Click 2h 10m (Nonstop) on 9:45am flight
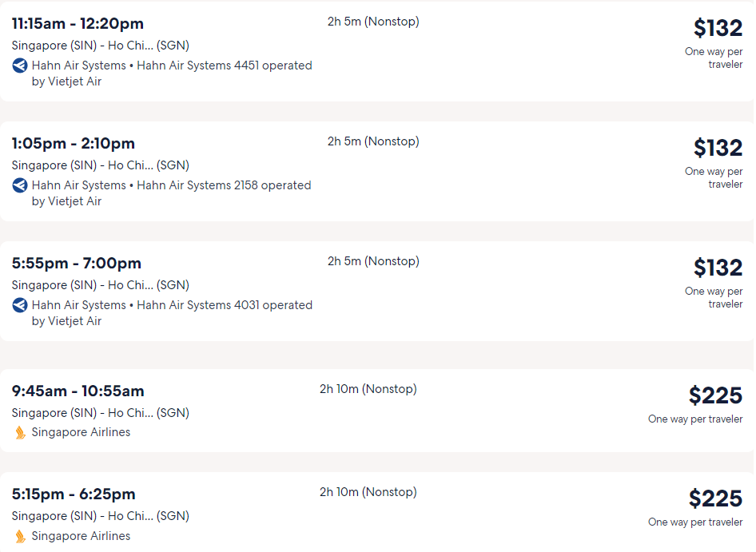Viewport: 756px width, 552px height. (x=368, y=389)
